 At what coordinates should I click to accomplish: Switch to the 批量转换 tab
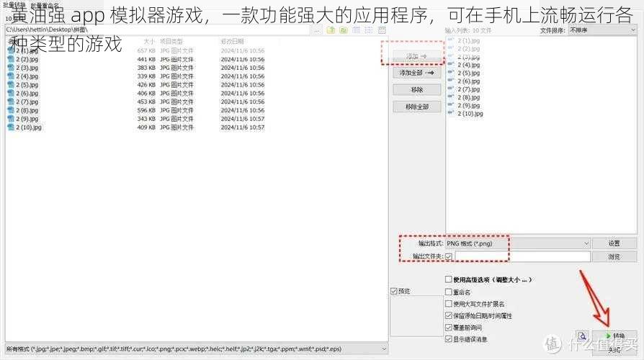click(14, 5)
